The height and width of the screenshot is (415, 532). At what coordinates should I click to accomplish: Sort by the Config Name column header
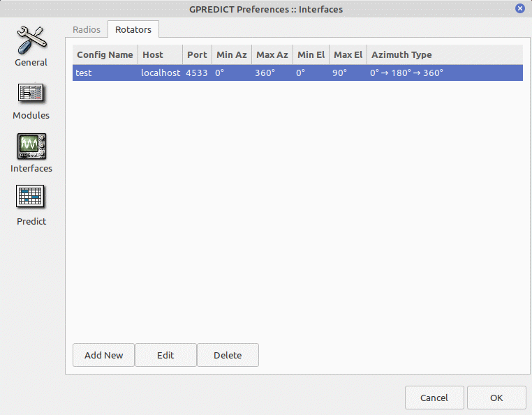click(105, 54)
